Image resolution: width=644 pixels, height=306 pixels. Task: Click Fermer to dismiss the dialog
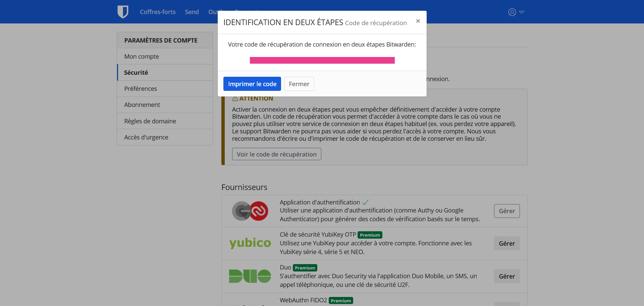click(299, 84)
